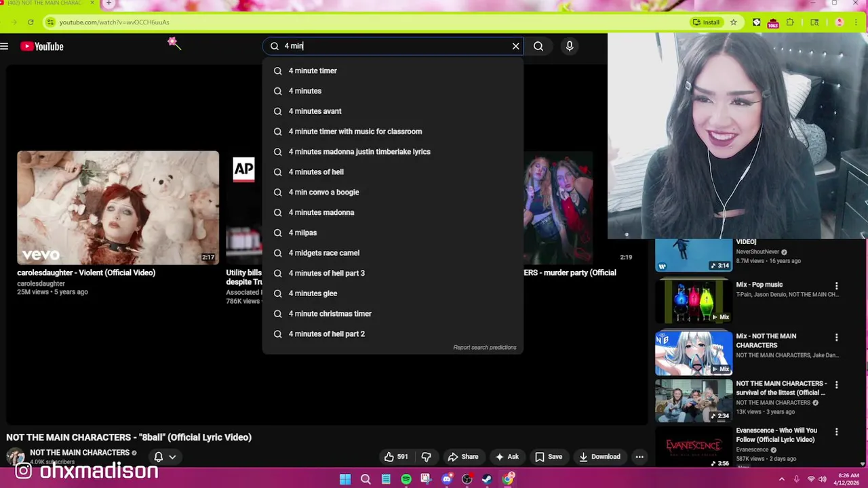The height and width of the screenshot is (488, 868).
Task: Open OBS Studio from the taskbar
Action: [467, 479]
